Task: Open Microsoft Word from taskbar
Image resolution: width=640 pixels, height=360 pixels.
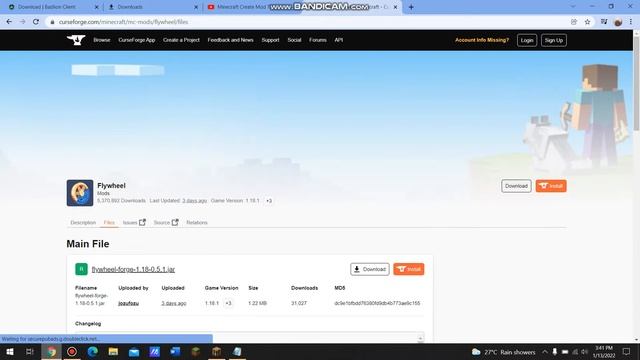Action: pyautogui.click(x=175, y=351)
